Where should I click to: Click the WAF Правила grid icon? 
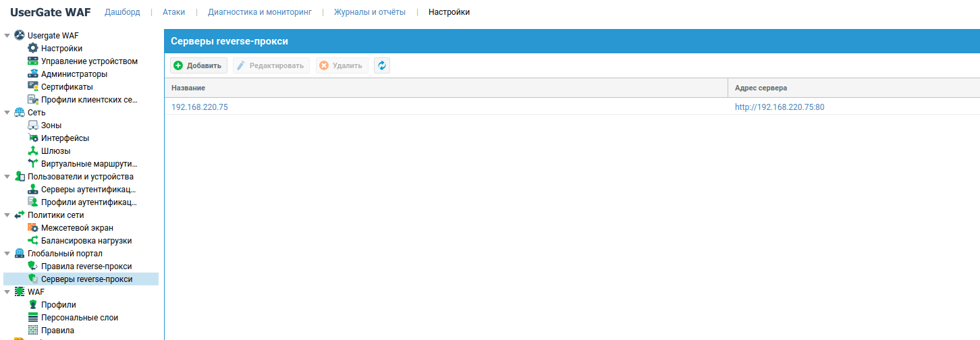(32, 331)
